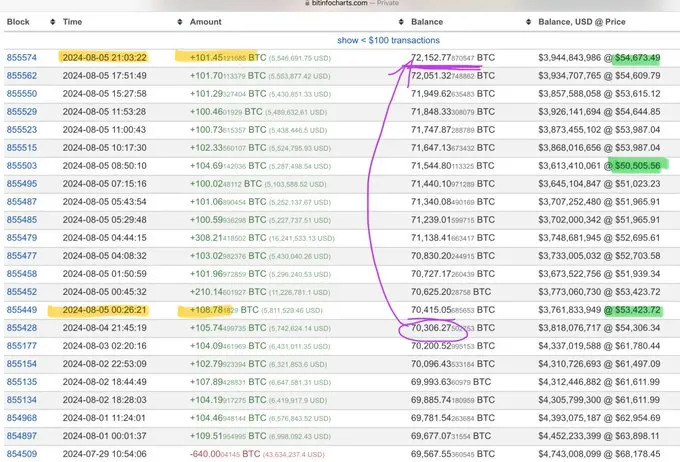The height and width of the screenshot is (462, 680).
Task: Click balance 70,415.05 BTC
Action: click(x=453, y=310)
